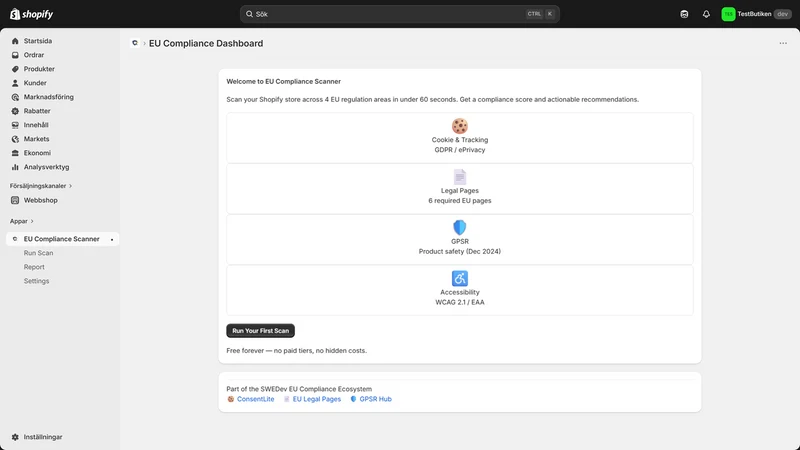This screenshot has width=800, height=450.
Task: Click the EU Compliance Scanner app icon
Action: coord(15,239)
